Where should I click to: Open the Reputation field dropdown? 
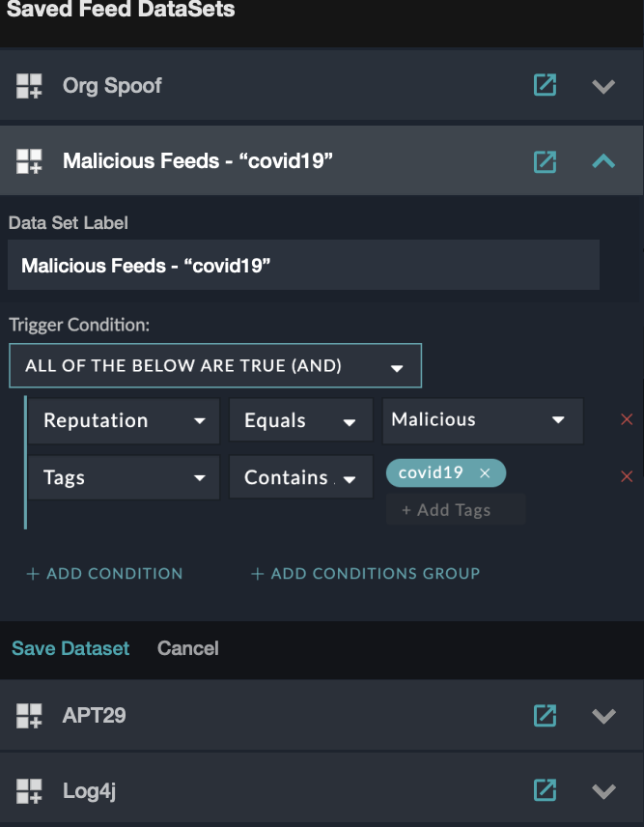(x=125, y=421)
